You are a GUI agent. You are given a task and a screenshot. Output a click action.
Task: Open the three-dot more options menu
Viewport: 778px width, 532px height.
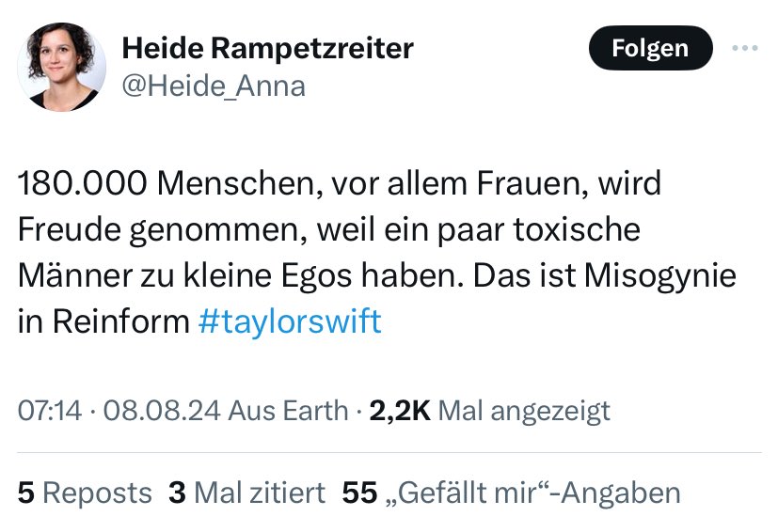(744, 48)
